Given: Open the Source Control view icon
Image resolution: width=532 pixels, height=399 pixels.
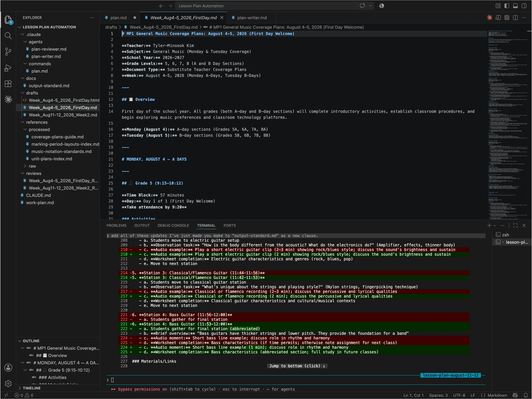Looking at the screenshot, I should tap(8, 51).
